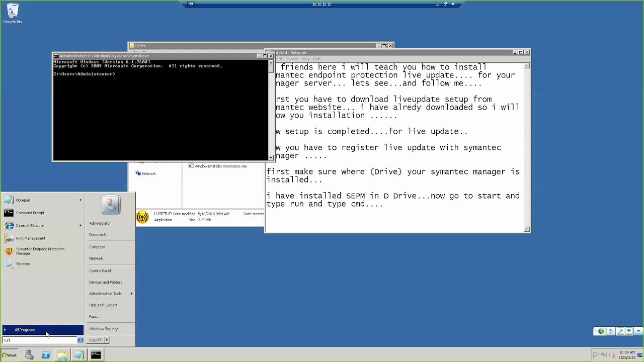This screenshot has width=644, height=362.
Task: Open the View menu in Notepad
Action: tap(305, 59)
